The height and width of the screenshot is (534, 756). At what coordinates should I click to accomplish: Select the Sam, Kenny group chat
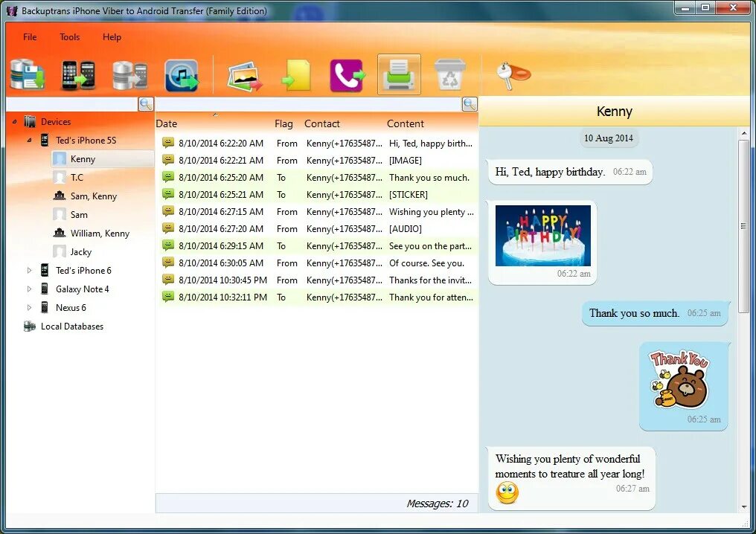92,196
